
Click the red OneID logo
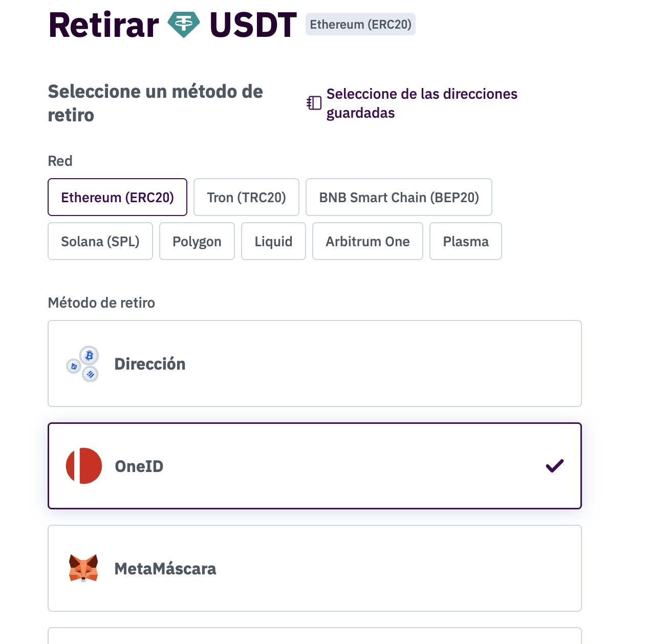click(x=84, y=466)
